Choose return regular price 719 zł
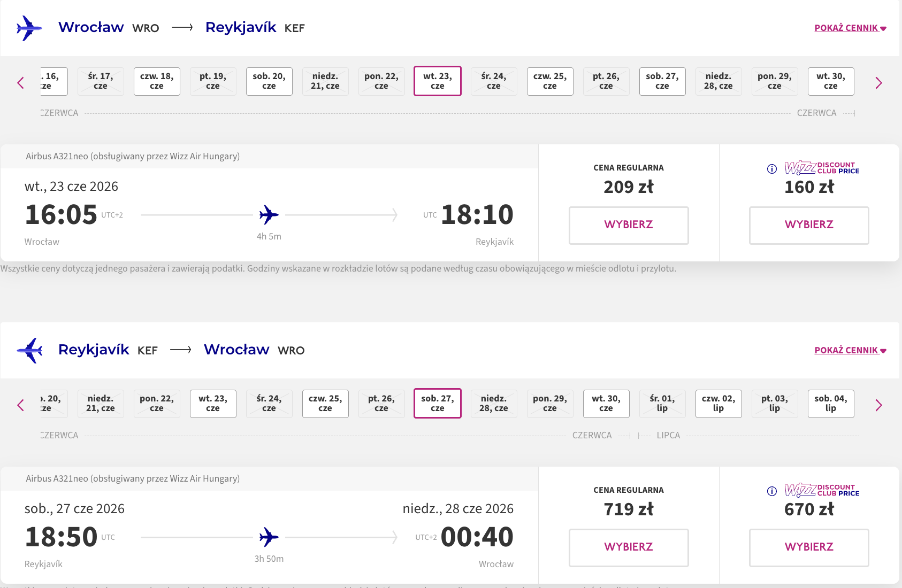The width and height of the screenshot is (902, 588). [629, 548]
